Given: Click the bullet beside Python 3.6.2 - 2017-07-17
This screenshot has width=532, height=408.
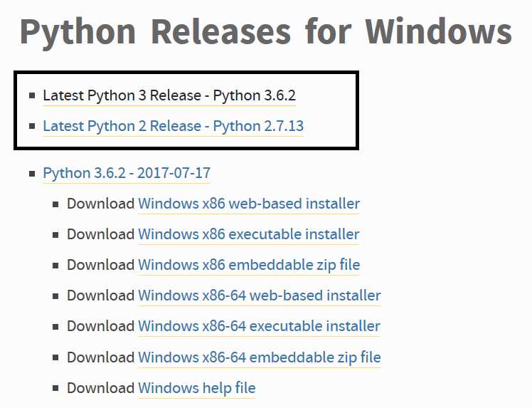Looking at the screenshot, I should click(x=32, y=174).
